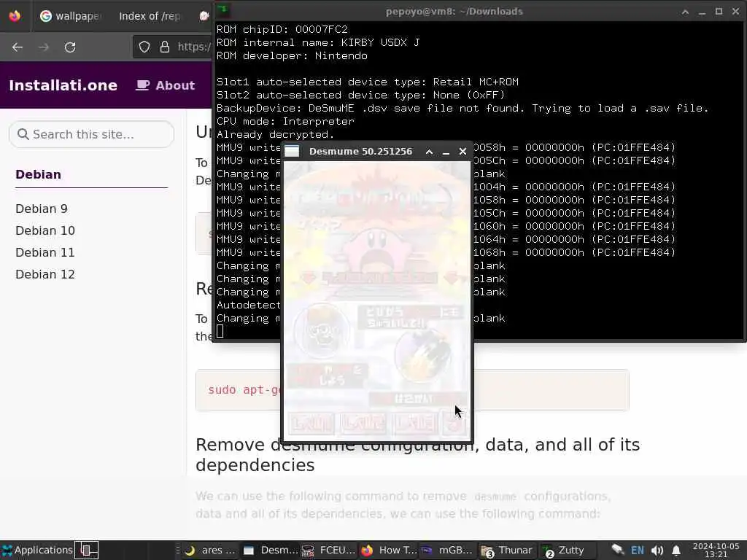Switch to the mGB... taskbar entry
Viewport: 747px width, 560px height.
pos(447,550)
